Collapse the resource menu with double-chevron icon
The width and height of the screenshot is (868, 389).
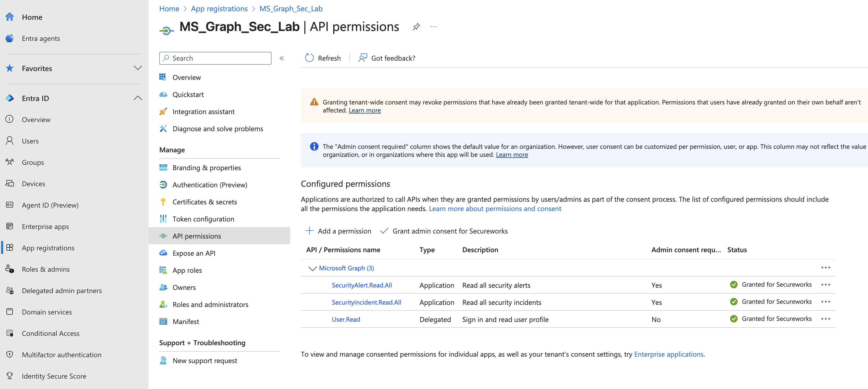282,58
